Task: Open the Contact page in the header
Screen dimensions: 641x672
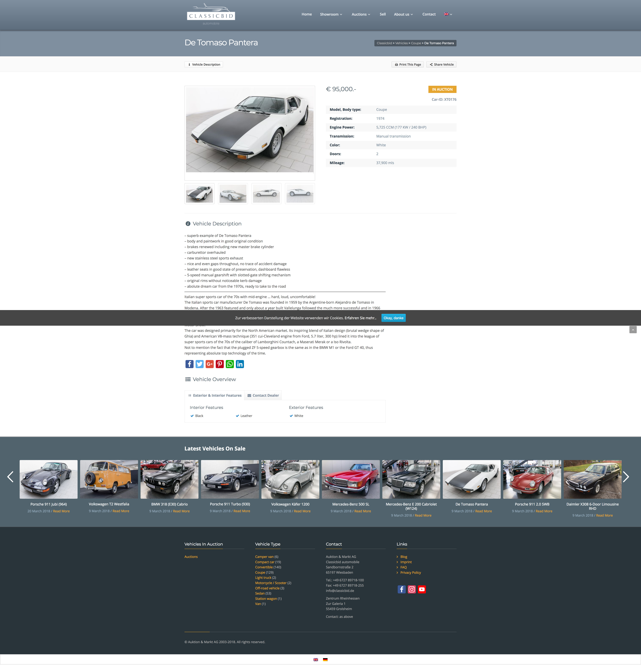Action: click(429, 14)
